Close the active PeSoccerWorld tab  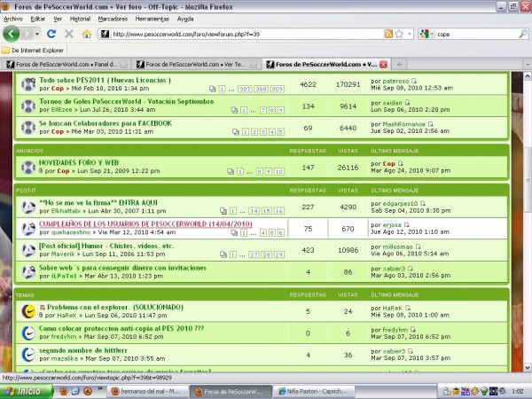(383, 64)
